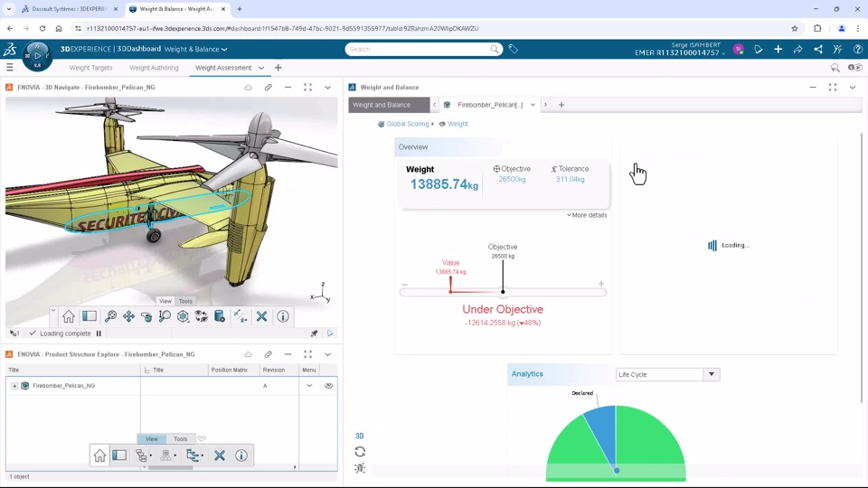This screenshot has height=488, width=868.
Task: Open the Collaborate network icon in top bar
Action: pos(817,49)
